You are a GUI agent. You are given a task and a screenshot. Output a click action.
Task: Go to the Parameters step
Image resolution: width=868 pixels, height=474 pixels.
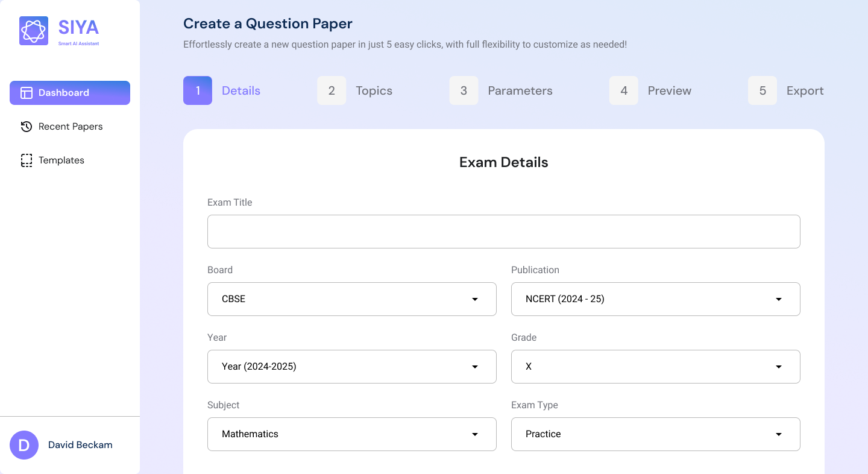520,90
